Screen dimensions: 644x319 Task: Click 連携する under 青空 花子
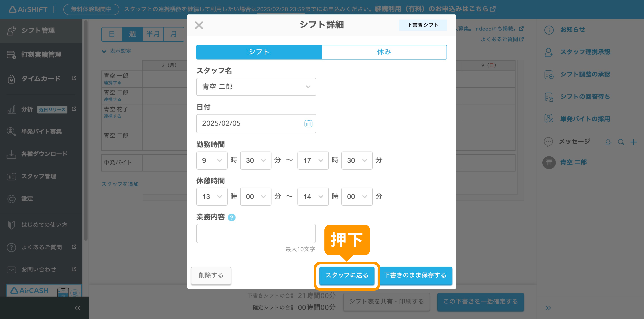pos(112,116)
